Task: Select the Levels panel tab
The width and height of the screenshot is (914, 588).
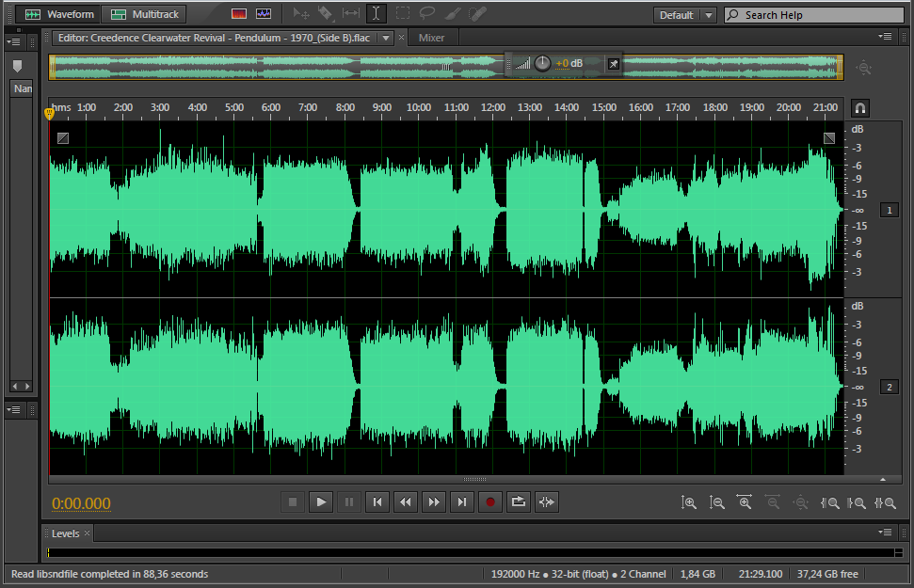Action: pos(65,533)
